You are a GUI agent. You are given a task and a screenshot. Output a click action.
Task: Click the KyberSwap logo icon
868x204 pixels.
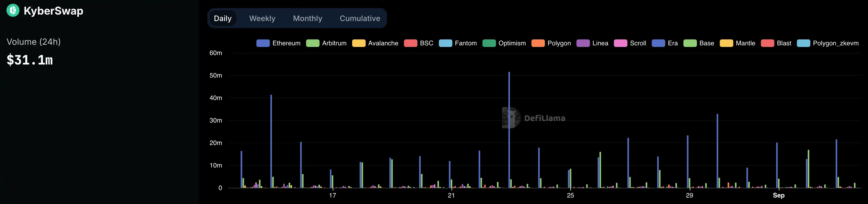(x=13, y=11)
